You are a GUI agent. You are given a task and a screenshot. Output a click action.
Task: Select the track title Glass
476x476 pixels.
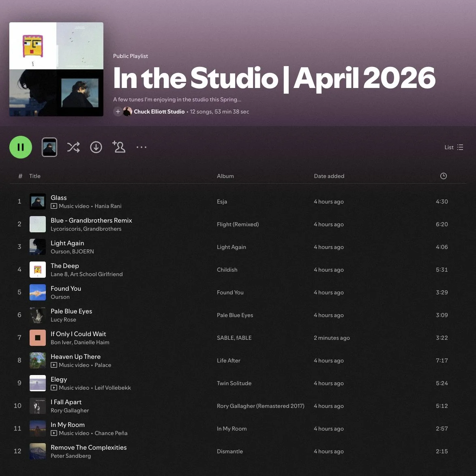click(x=59, y=197)
